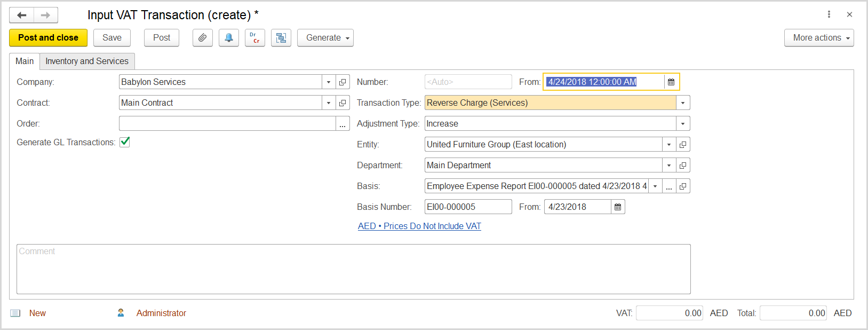Click the Number field showing Auto
This screenshot has width=868, height=330.
click(x=468, y=82)
